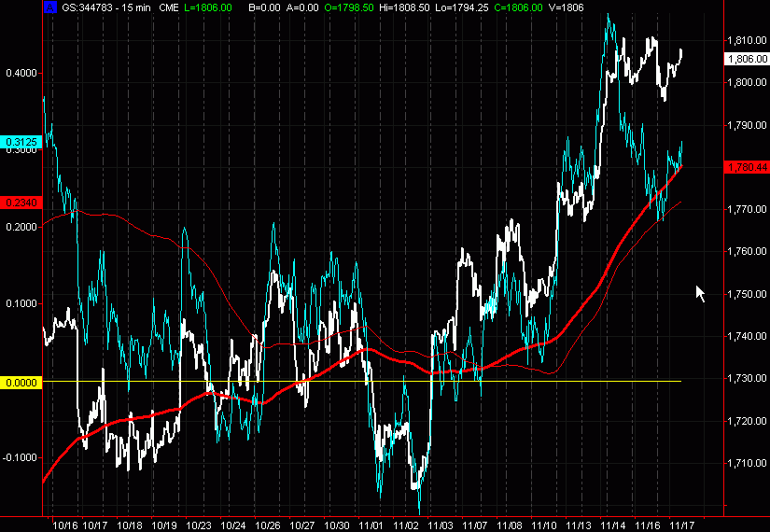Click the 10/19 date on the time axis
The image size is (770, 532).
(x=164, y=525)
